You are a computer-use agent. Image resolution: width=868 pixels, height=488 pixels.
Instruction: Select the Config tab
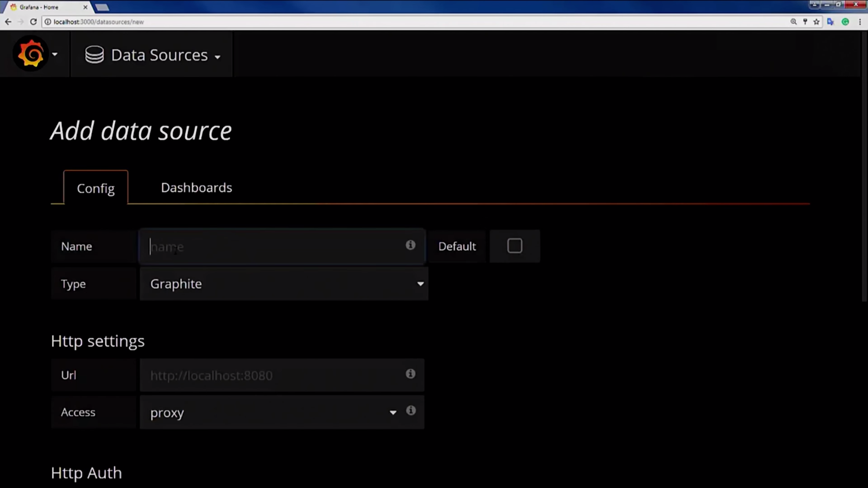click(95, 188)
